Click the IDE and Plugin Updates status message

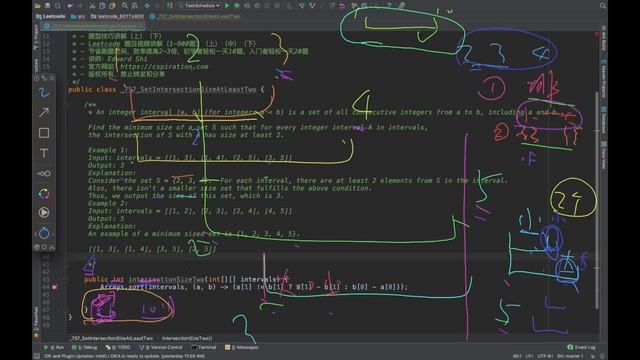coord(124,356)
